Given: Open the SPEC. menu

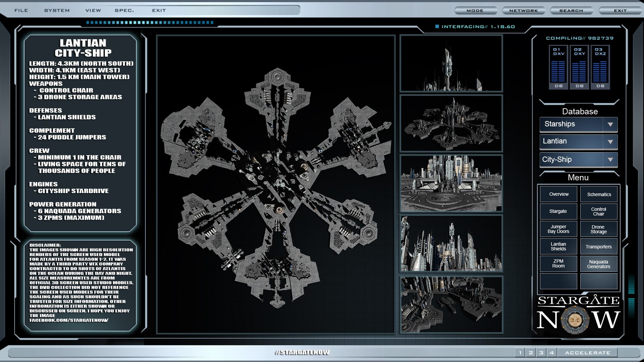Looking at the screenshot, I should (x=124, y=10).
